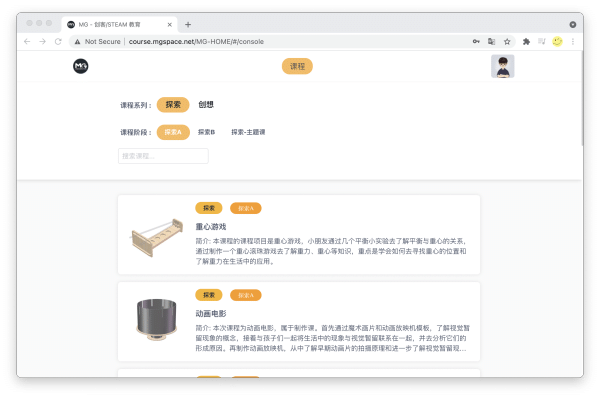Open the 动画电影 course thumbnail
The width and height of the screenshot is (600, 398).
(x=157, y=320)
